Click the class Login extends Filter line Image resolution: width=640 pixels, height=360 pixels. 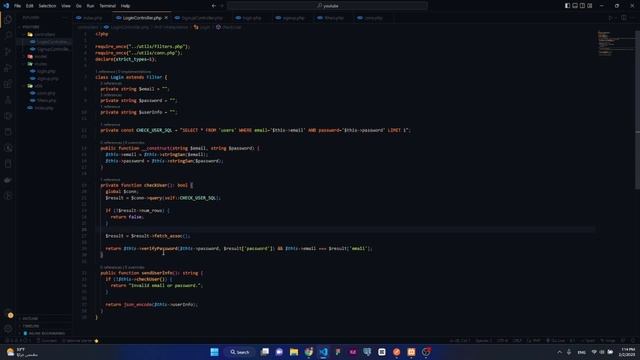[x=131, y=77]
